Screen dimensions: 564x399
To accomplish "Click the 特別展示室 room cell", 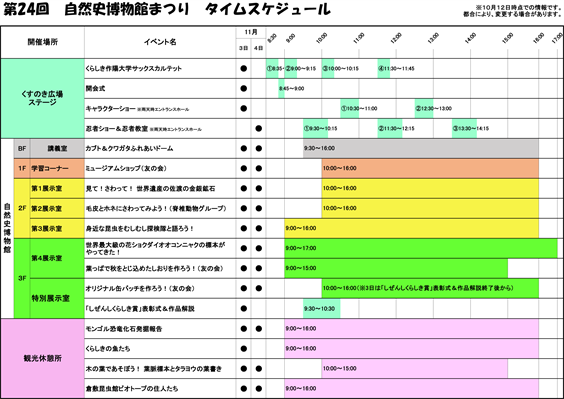I will (57, 298).
